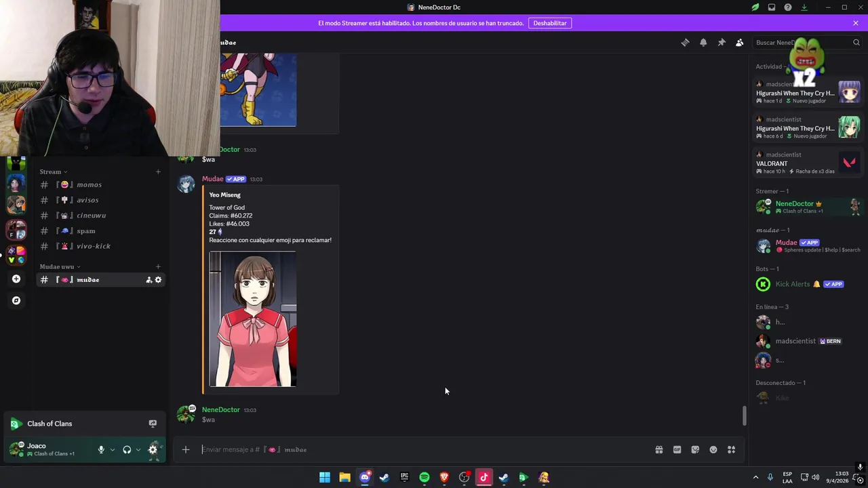Screen dimensions: 868x488
Task: Collapse the Mudae uwu category
Action: (x=60, y=266)
